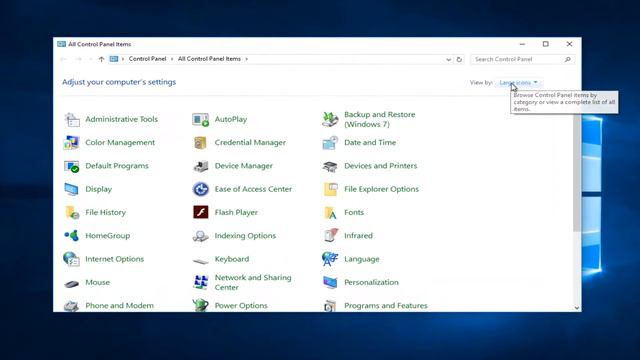
Task: Open the Device Manager icon
Action: 200,166
